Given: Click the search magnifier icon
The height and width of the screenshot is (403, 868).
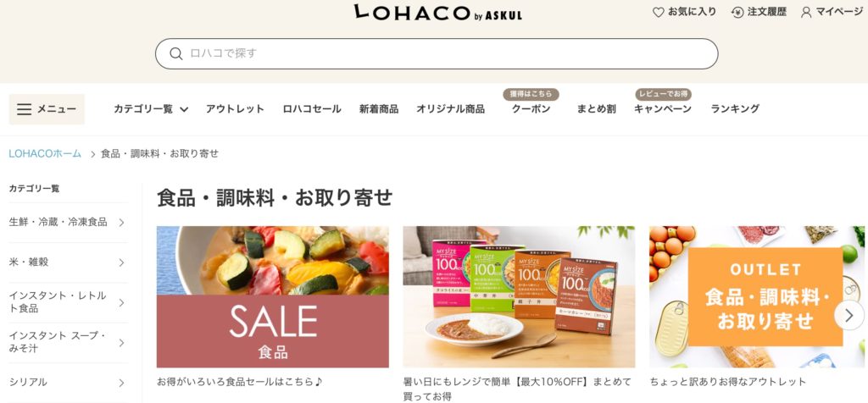Looking at the screenshot, I should click(x=176, y=53).
